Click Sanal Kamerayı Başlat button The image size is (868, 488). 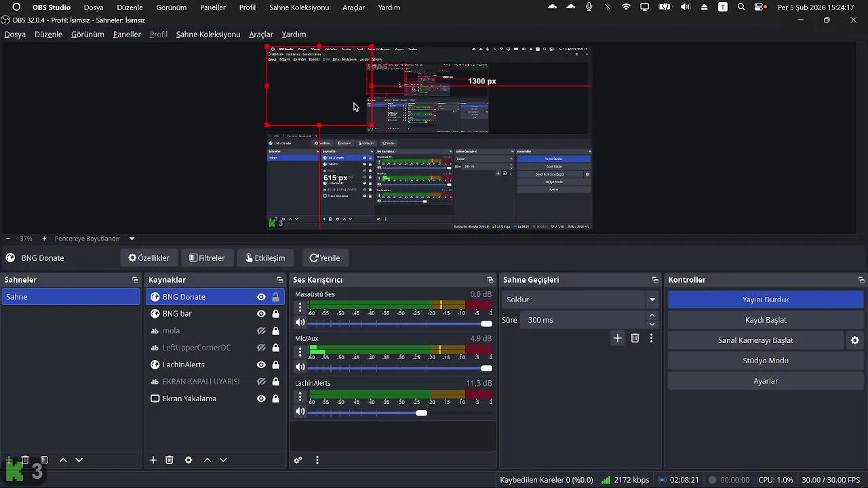(x=755, y=340)
